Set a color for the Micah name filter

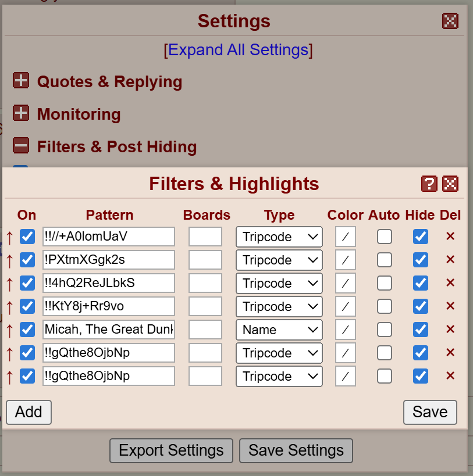[x=346, y=330]
